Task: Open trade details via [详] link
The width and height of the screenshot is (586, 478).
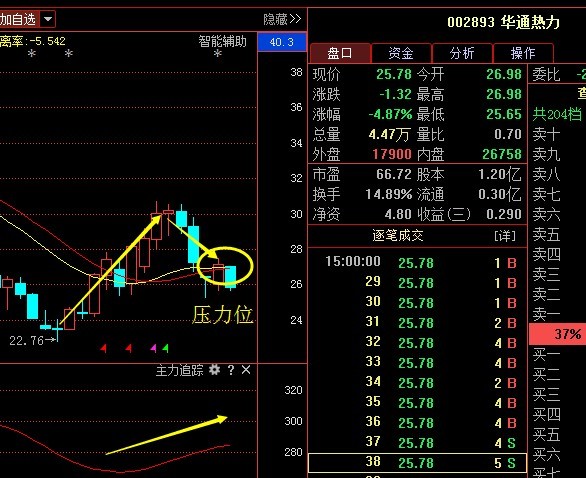Action: pyautogui.click(x=505, y=236)
